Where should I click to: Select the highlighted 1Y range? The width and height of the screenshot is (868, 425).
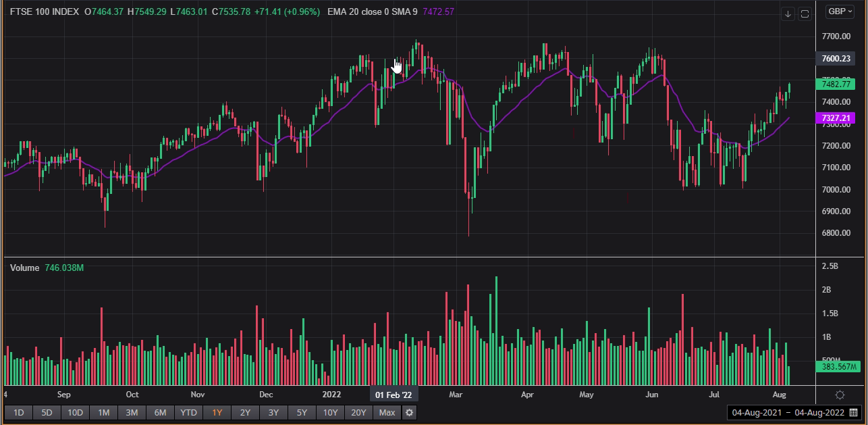coord(217,412)
